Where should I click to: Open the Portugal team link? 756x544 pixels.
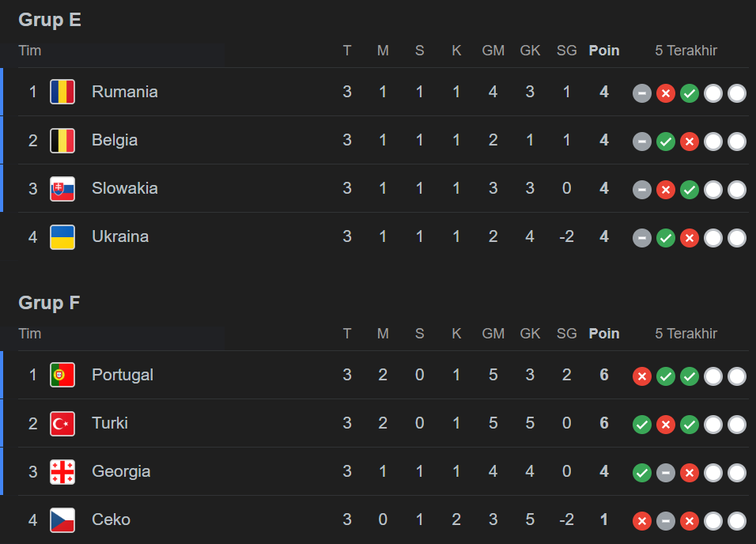pyautogui.click(x=122, y=375)
